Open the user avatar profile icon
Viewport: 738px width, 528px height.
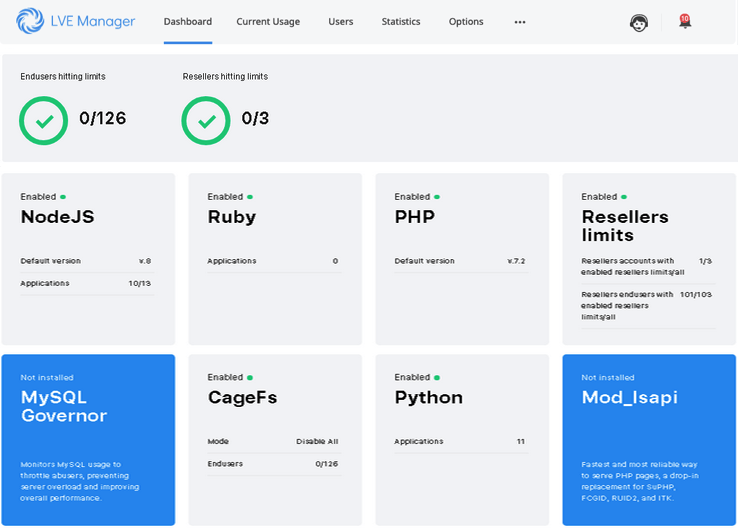pos(638,22)
